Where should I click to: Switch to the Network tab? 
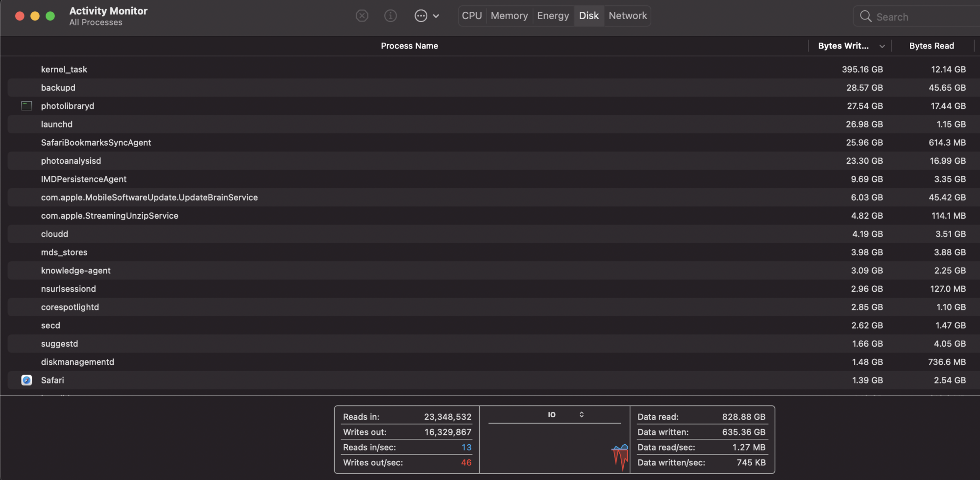628,16
